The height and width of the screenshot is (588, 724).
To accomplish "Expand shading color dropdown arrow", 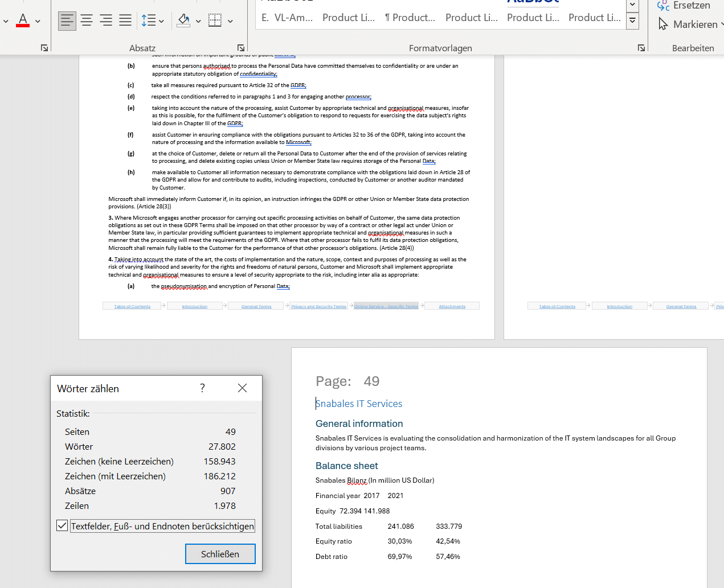I will 198,21.
